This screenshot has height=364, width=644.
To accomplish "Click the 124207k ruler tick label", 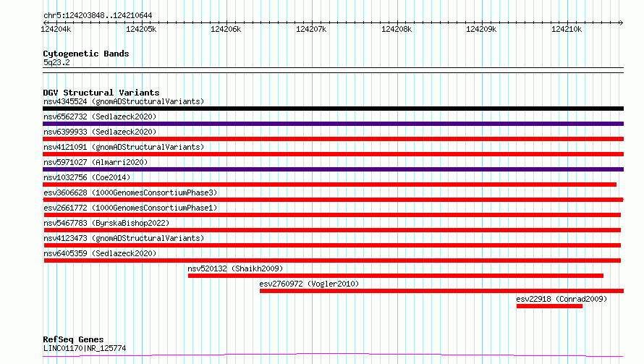I will [x=311, y=29].
